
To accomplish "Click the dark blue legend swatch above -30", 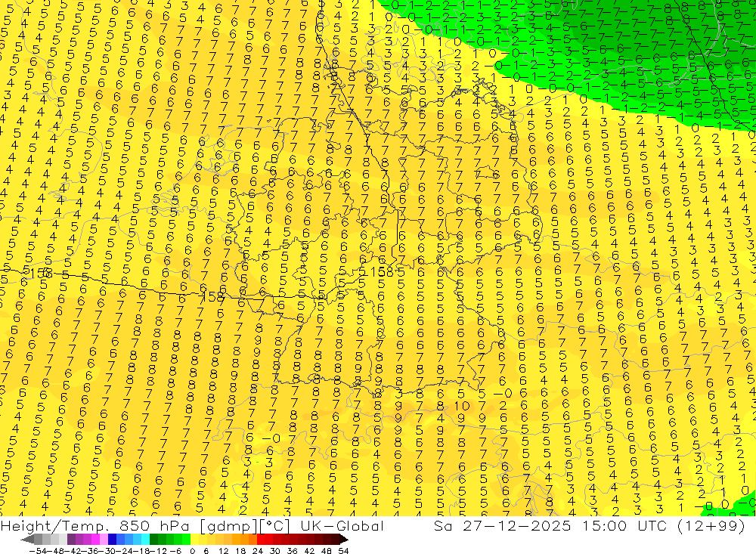I will [112, 540].
